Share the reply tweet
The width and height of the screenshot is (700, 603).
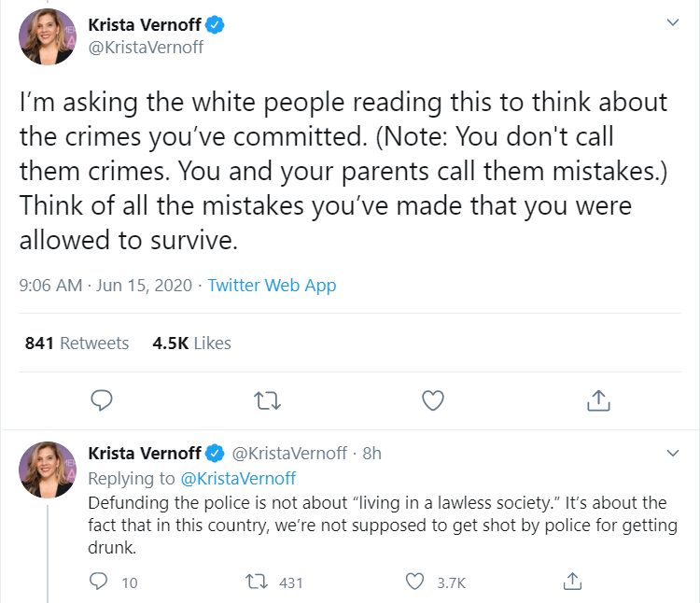[x=572, y=582]
